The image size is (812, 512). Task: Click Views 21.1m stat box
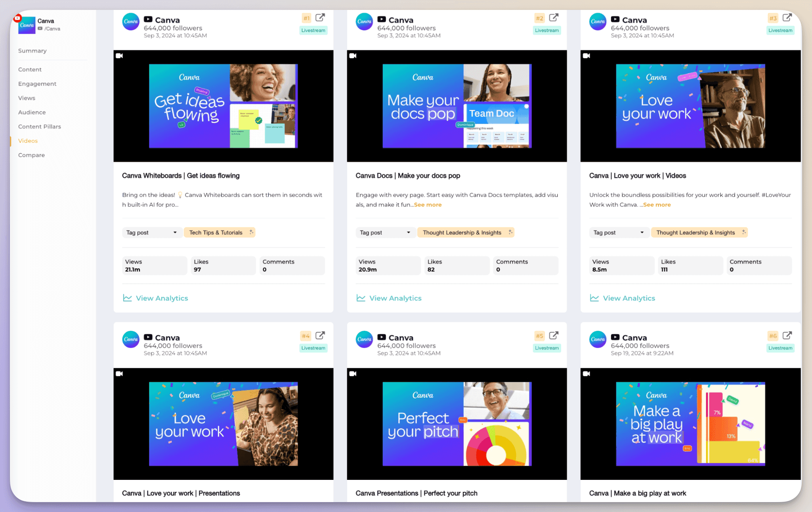[155, 266]
